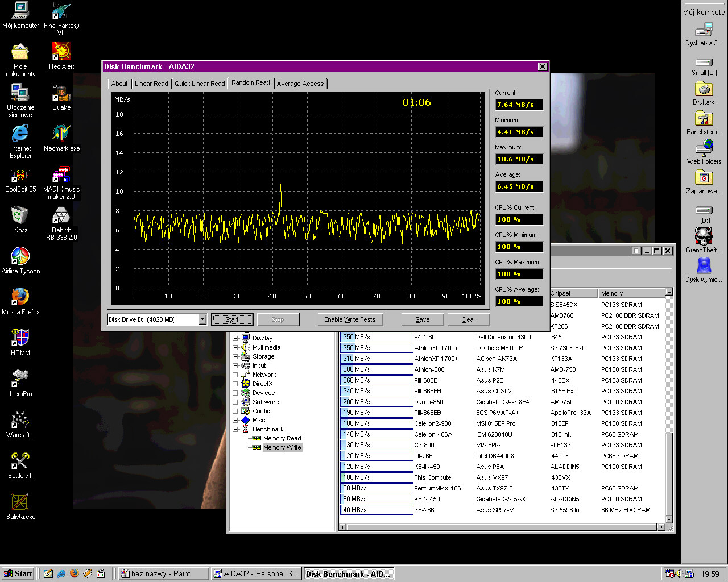Select the Memory Write benchmark item
The width and height of the screenshot is (728, 582).
[x=282, y=447]
